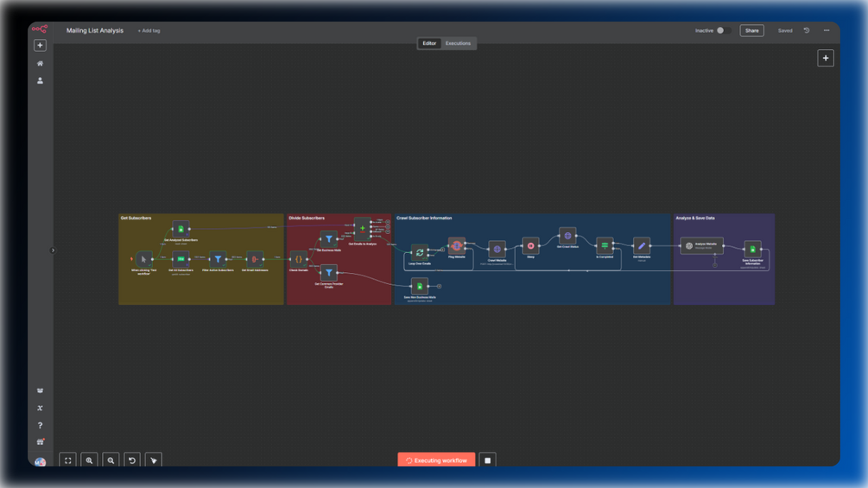Select the Editor tab
This screenshot has height=488, width=868.
point(429,43)
